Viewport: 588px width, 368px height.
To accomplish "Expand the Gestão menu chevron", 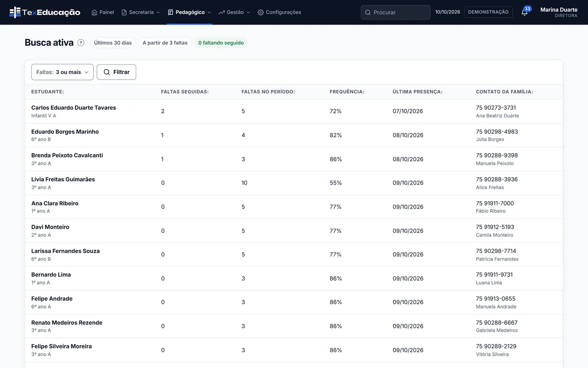I will click(248, 12).
